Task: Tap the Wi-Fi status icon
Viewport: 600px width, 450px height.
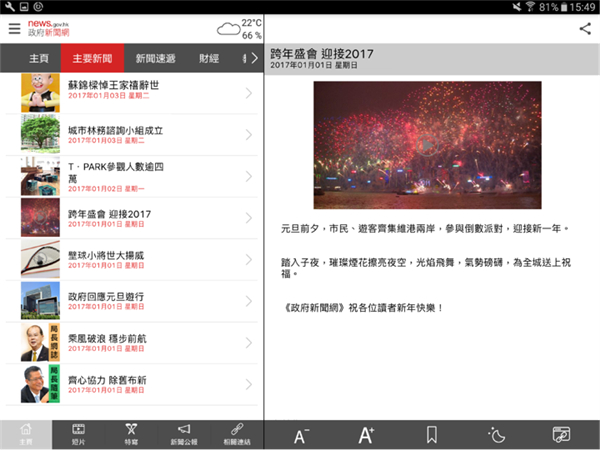Action: (x=530, y=7)
